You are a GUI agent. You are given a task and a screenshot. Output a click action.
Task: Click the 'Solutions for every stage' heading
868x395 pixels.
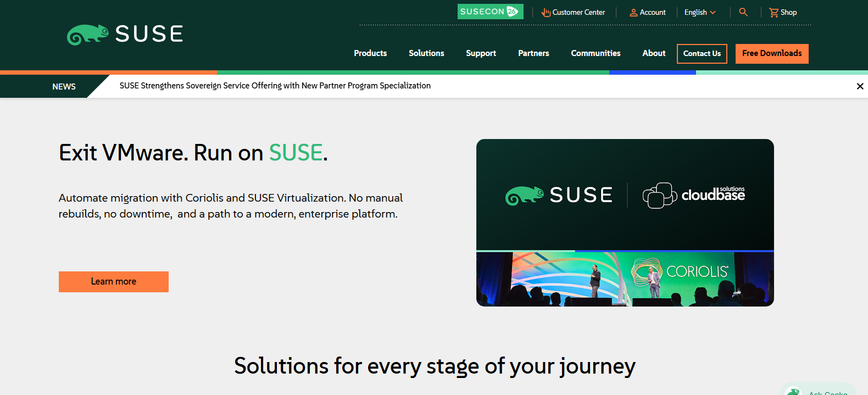tap(435, 366)
